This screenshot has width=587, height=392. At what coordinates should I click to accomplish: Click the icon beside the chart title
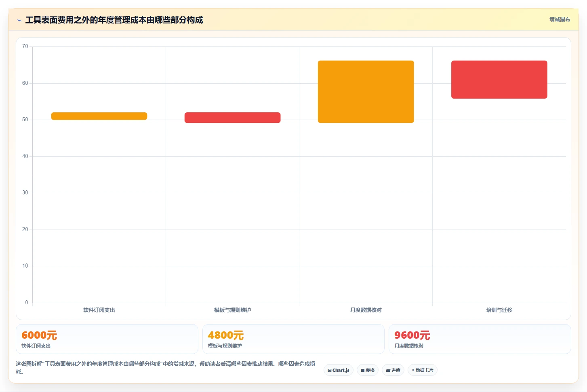[19, 20]
